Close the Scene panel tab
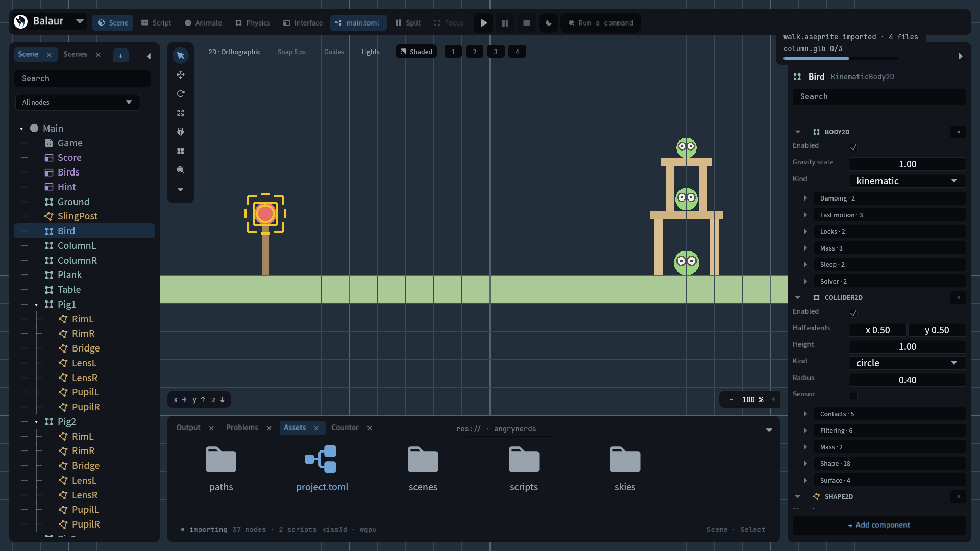980x551 pixels. tap(49, 55)
